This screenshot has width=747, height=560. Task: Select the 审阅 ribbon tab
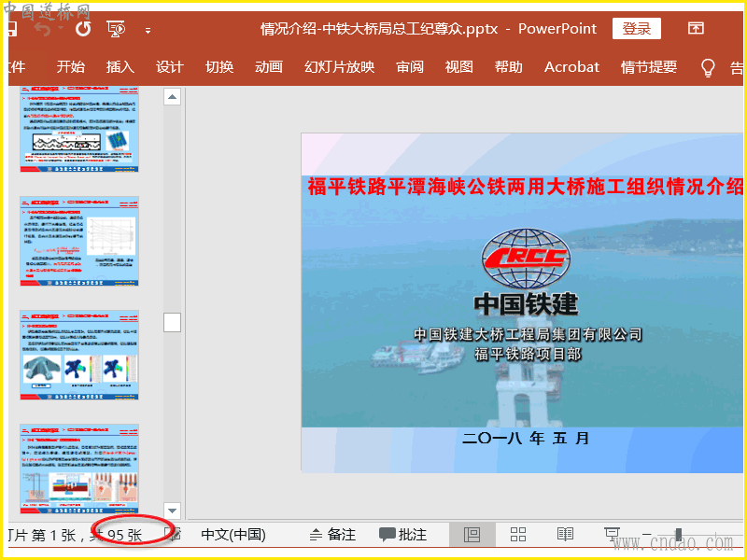point(410,66)
